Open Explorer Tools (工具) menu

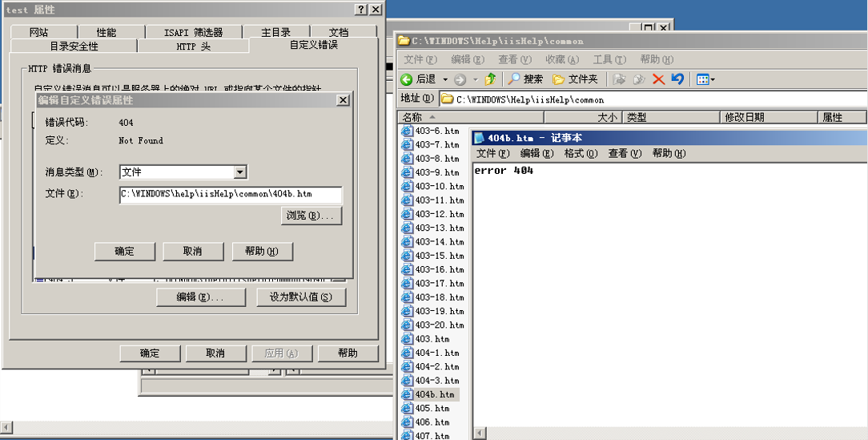[609, 59]
